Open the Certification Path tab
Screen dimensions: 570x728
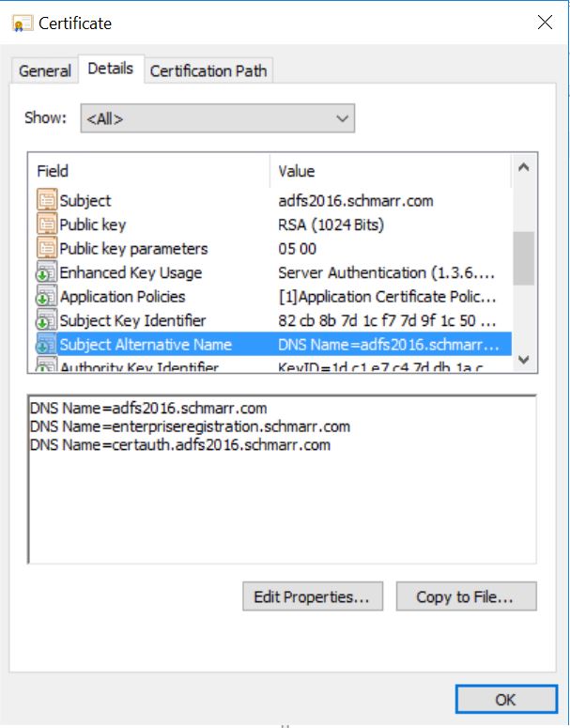click(x=208, y=71)
